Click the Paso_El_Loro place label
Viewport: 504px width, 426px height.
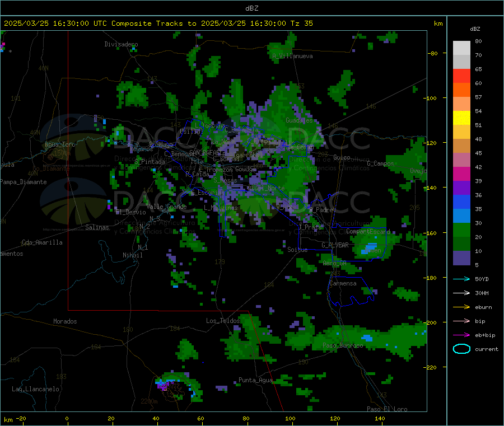[x=387, y=409]
